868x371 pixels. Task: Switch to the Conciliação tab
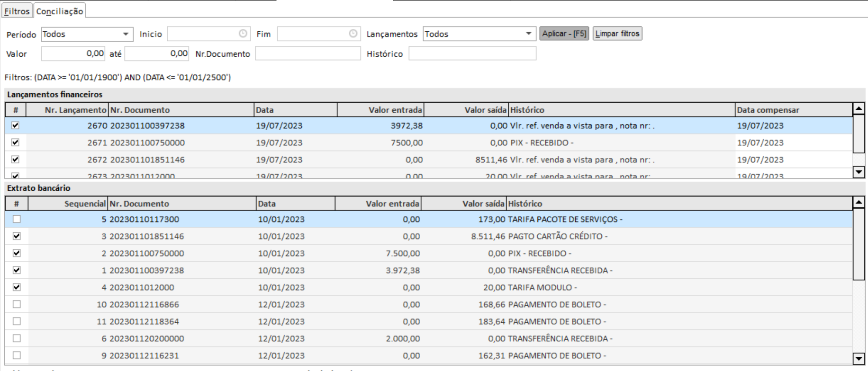coord(60,11)
